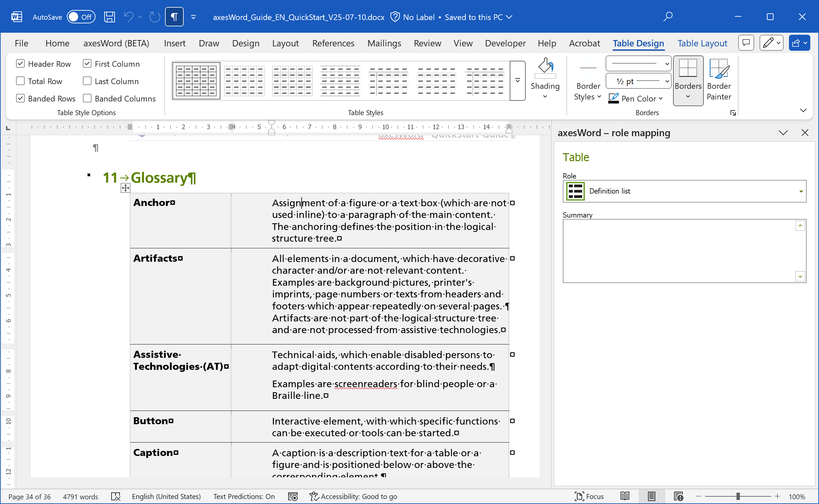
Task: Click the zoom in plus button
Action: coord(777,497)
